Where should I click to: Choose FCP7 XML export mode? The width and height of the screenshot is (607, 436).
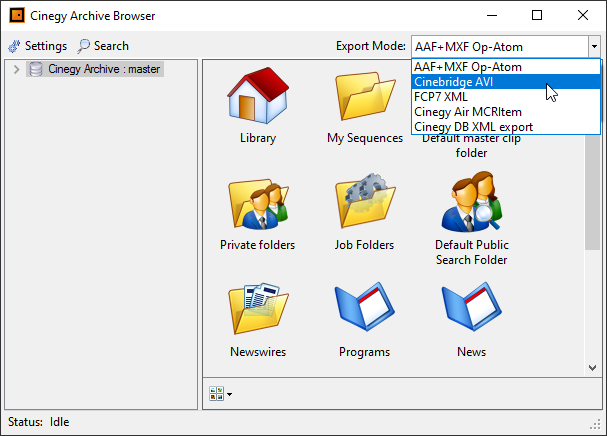pos(506,97)
